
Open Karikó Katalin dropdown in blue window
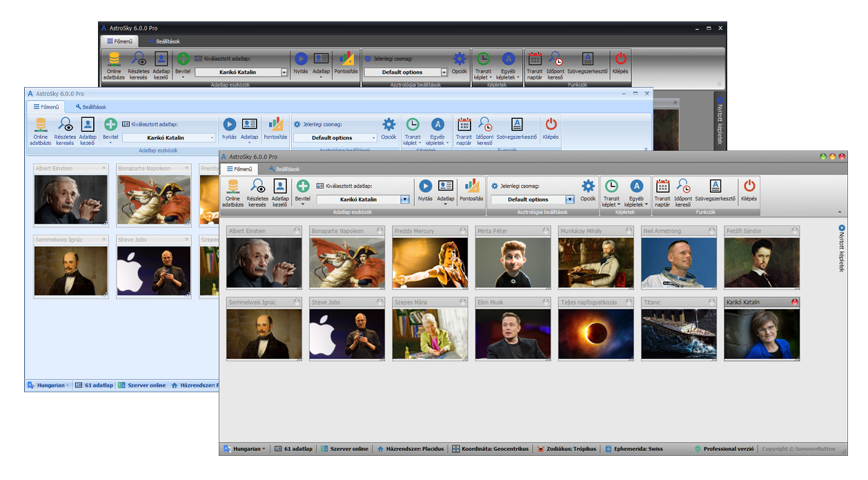(x=213, y=138)
